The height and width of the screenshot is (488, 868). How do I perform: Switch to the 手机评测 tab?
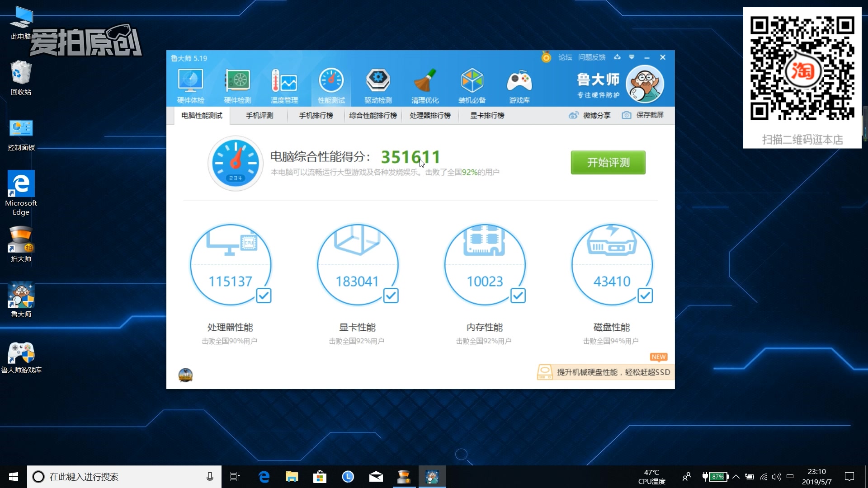(x=259, y=116)
